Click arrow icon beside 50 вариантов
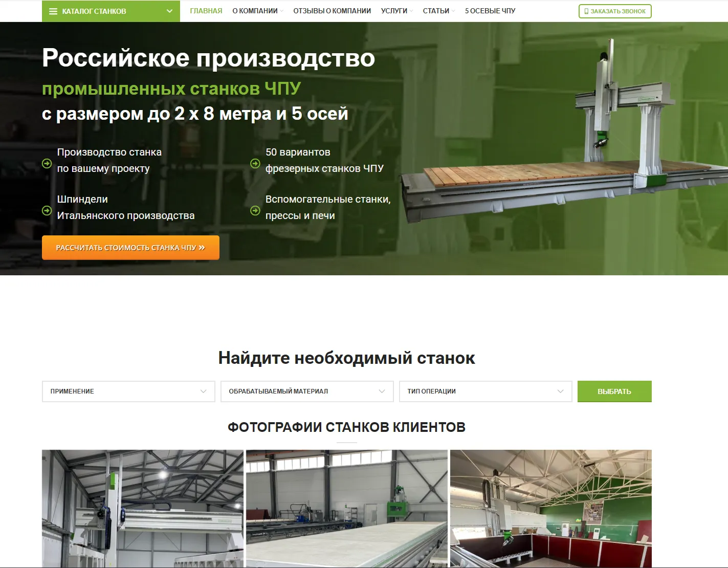The image size is (728, 568). 255,164
